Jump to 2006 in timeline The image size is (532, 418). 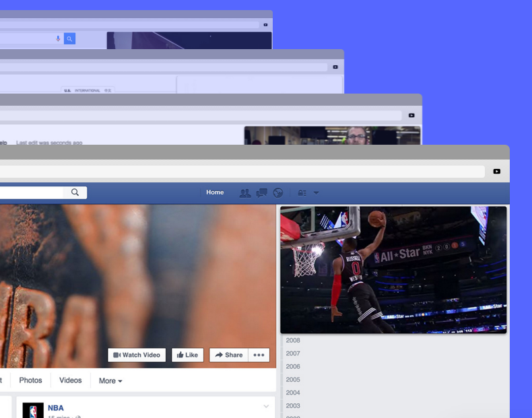coord(293,366)
